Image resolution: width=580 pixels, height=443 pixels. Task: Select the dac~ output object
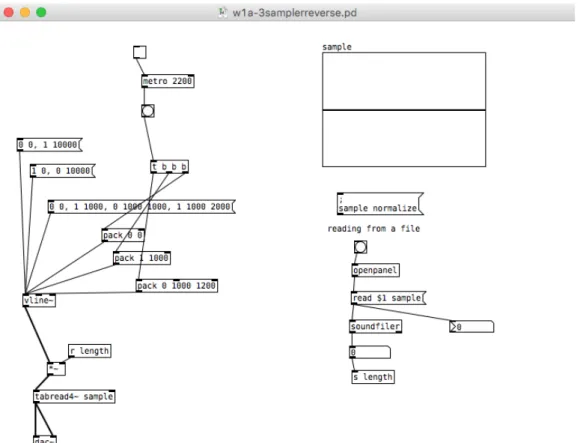point(45,440)
